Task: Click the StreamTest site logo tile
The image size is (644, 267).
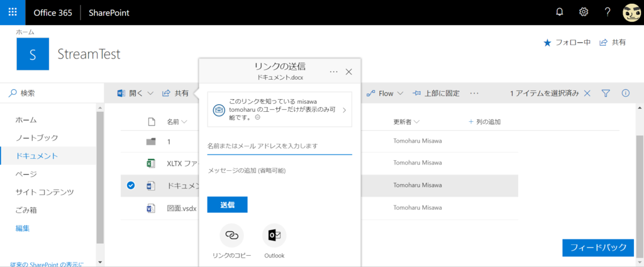Action: click(33, 54)
